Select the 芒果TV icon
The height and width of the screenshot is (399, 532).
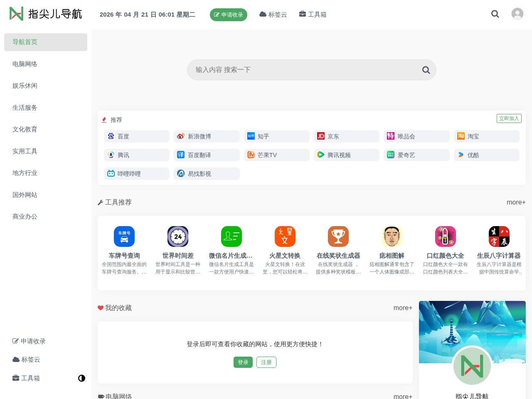click(x=251, y=155)
